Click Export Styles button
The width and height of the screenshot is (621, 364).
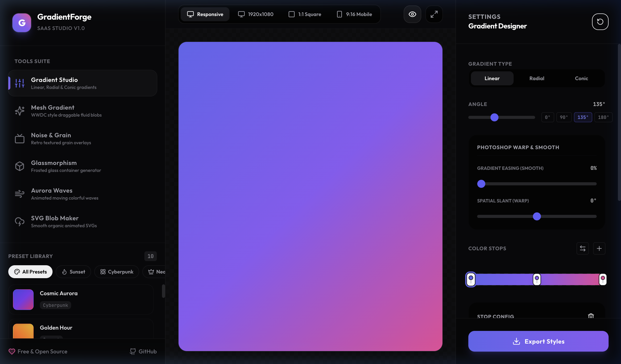click(538, 341)
